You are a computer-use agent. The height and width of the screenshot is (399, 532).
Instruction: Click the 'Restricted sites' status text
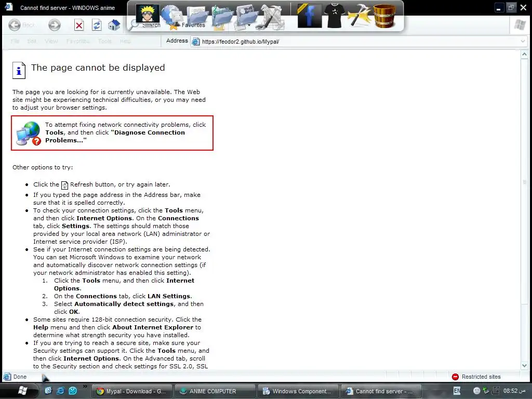[x=481, y=377]
